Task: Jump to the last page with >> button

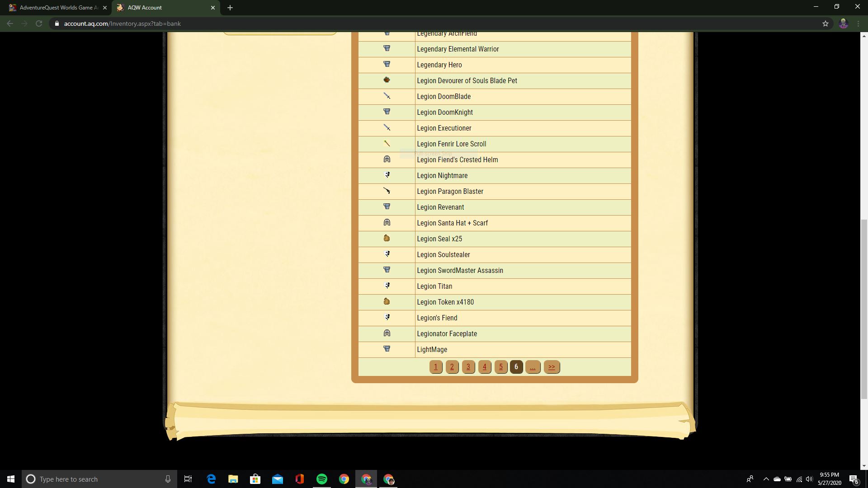Action: click(x=552, y=367)
